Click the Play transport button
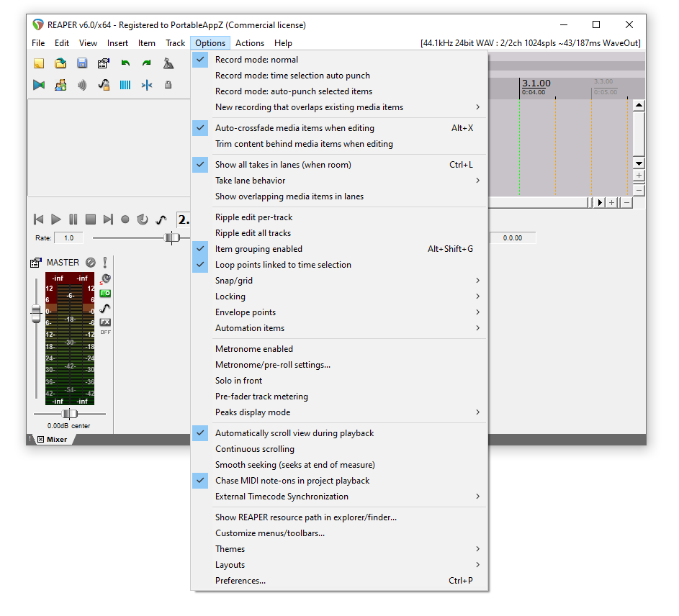679x616 pixels. pos(56,219)
